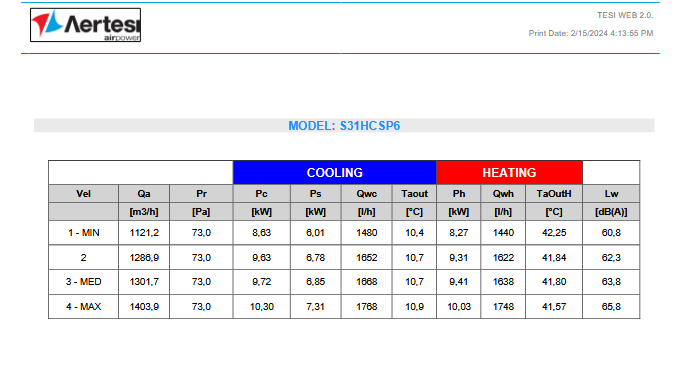Select the TaOutH column header
The width and height of the screenshot is (683, 384).
point(554,194)
